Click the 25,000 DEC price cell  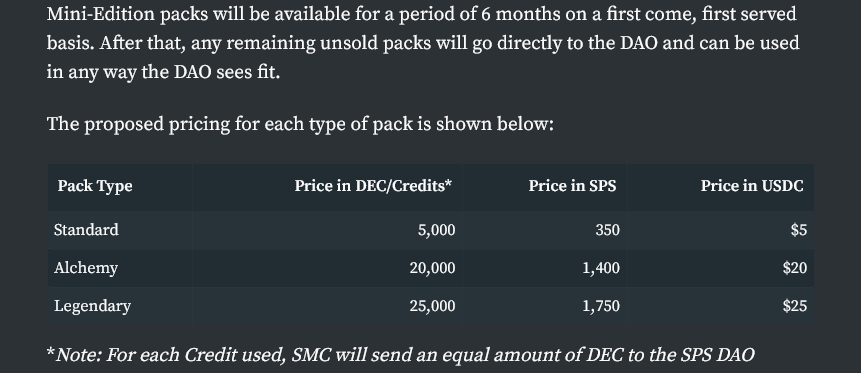(x=432, y=306)
